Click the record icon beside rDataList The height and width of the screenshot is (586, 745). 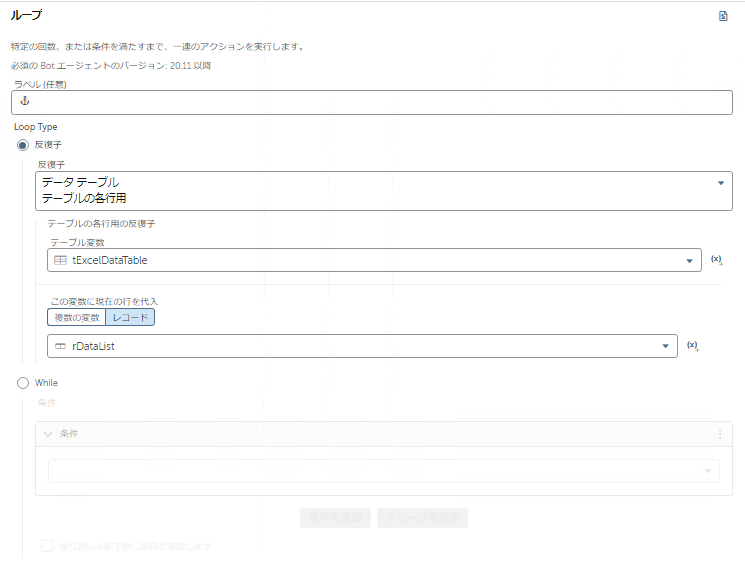61,346
